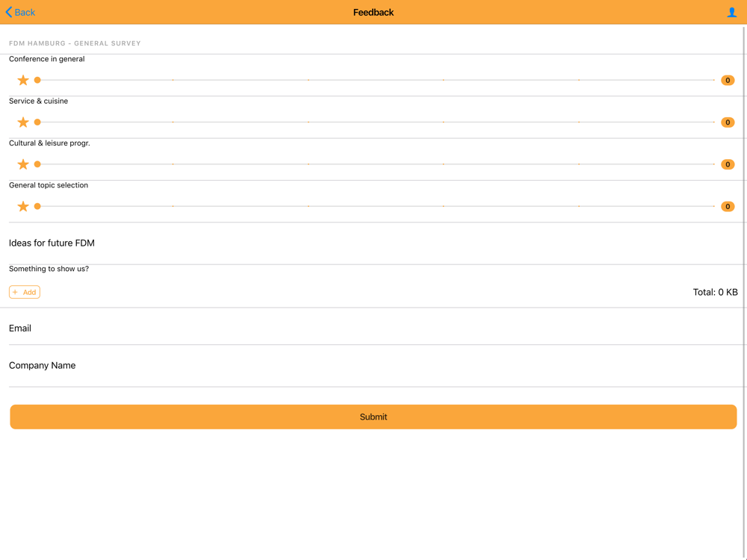
Task: Click the 'Conference in general' label
Action: [x=46, y=59]
